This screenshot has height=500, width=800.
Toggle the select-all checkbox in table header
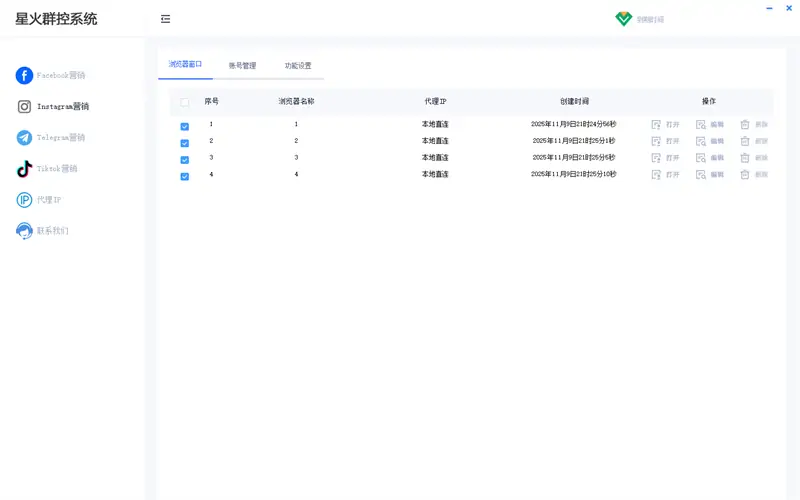[185, 103]
